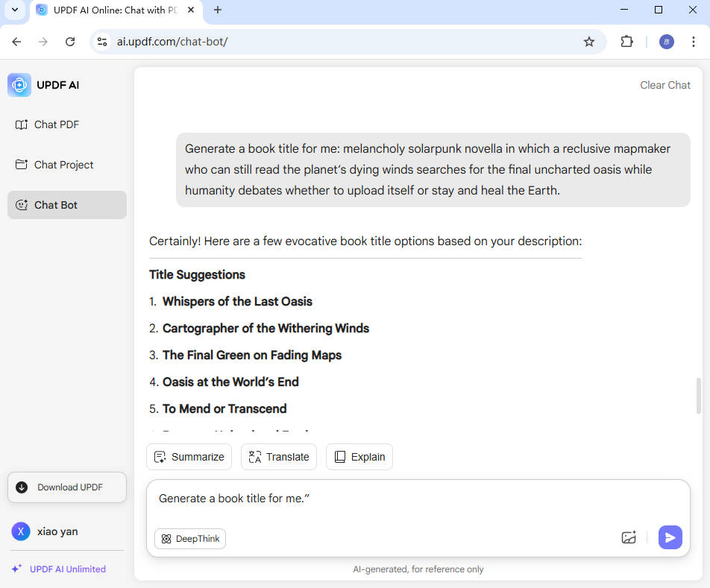Click the UPDF favicon in the browser tab
Image resolution: width=710 pixels, height=588 pixels.
[x=42, y=10]
